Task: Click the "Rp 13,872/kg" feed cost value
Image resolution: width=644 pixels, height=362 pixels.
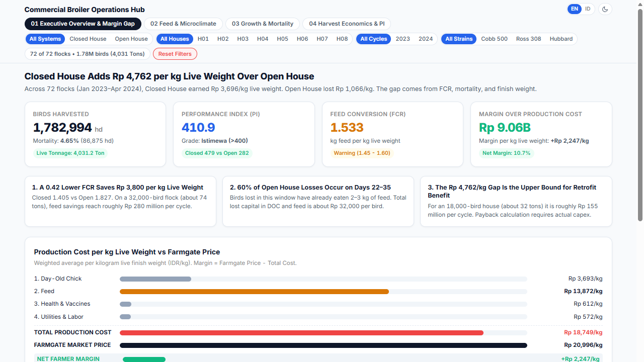Action: point(583,291)
